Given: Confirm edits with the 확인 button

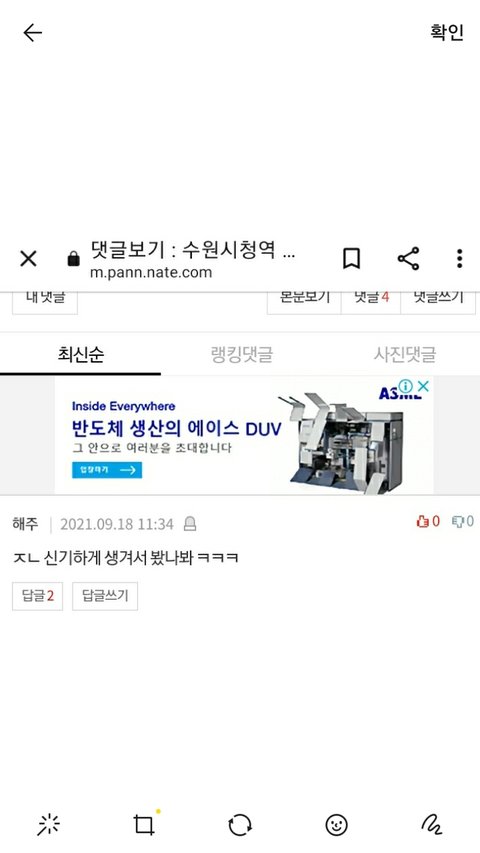Looking at the screenshot, I should pos(446,32).
